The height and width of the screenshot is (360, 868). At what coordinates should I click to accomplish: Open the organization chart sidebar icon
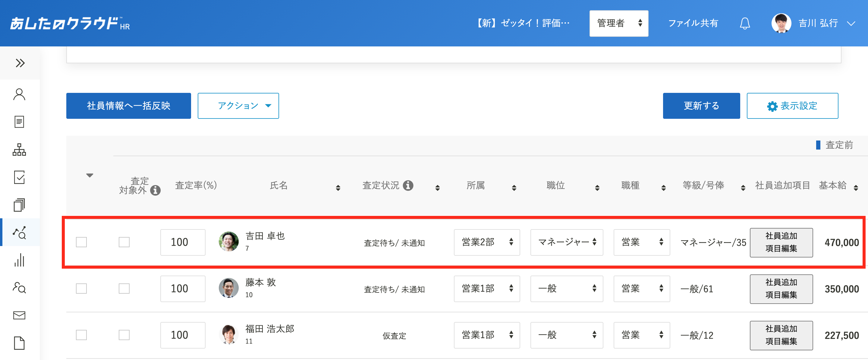[x=19, y=150]
